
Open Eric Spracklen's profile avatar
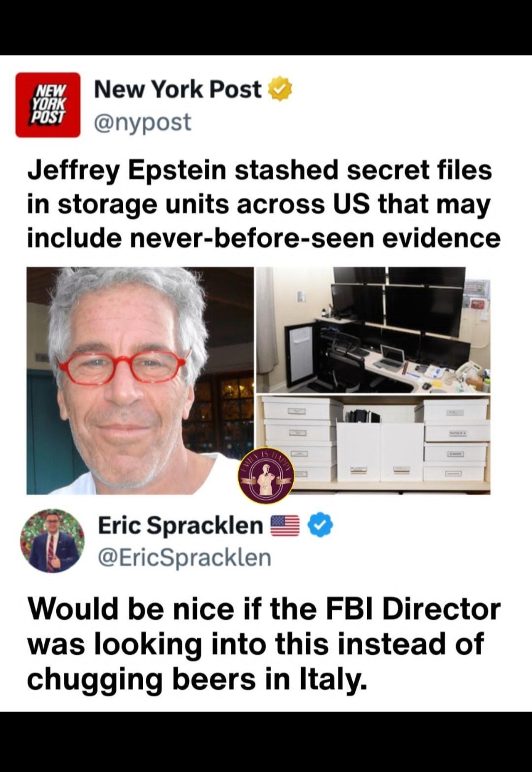(52, 541)
